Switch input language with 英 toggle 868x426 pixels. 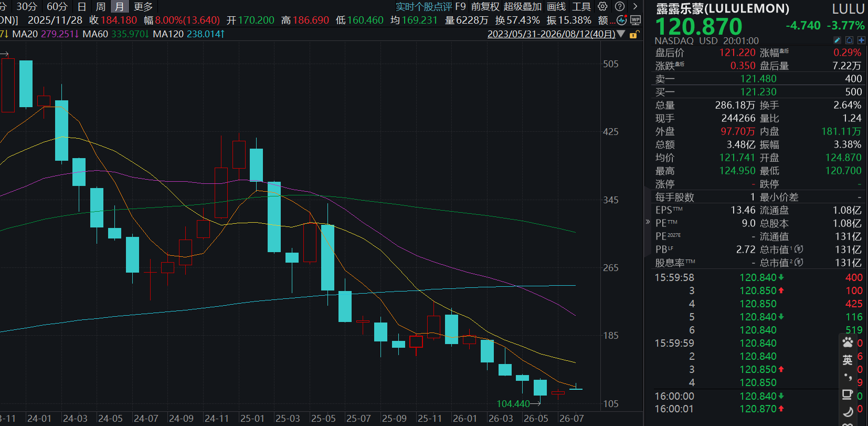point(848,360)
